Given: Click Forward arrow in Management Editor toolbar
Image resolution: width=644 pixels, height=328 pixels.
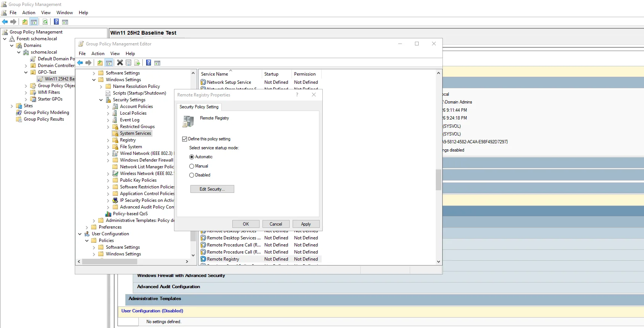Looking at the screenshot, I should point(88,63).
